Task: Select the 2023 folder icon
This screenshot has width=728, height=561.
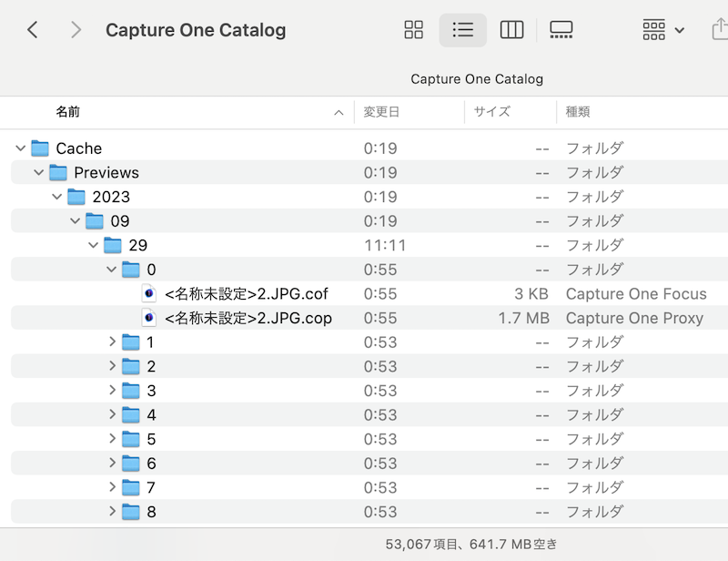Action: (x=76, y=197)
